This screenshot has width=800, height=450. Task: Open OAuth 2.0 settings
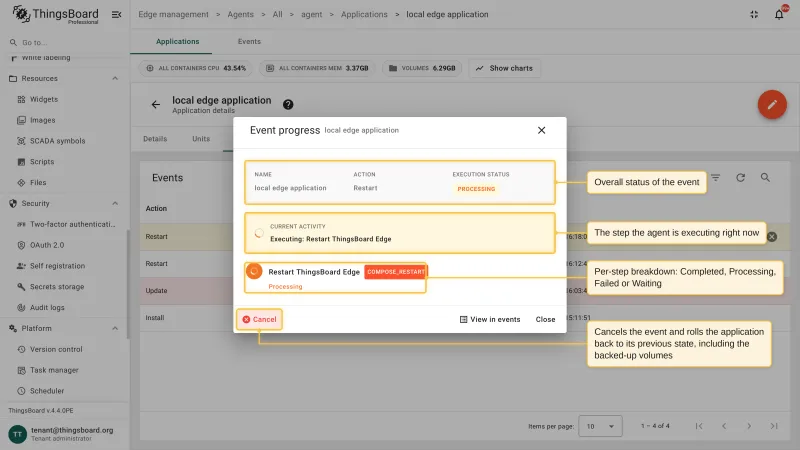47,245
